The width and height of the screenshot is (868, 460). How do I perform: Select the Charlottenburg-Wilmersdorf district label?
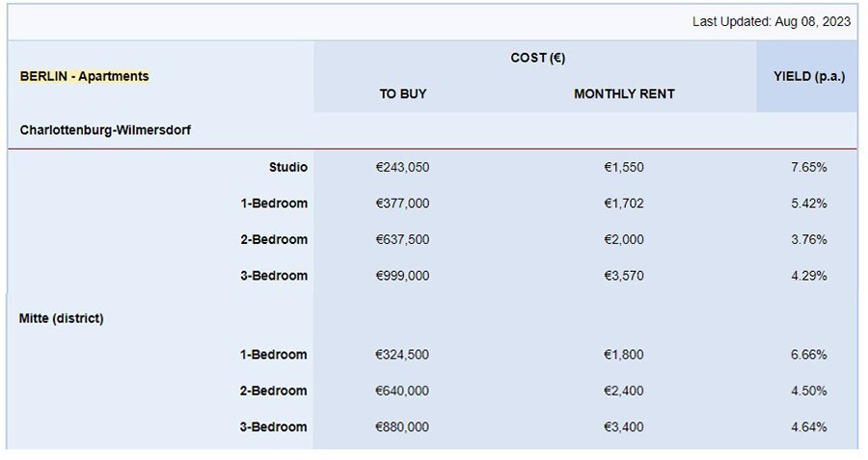coord(105,130)
